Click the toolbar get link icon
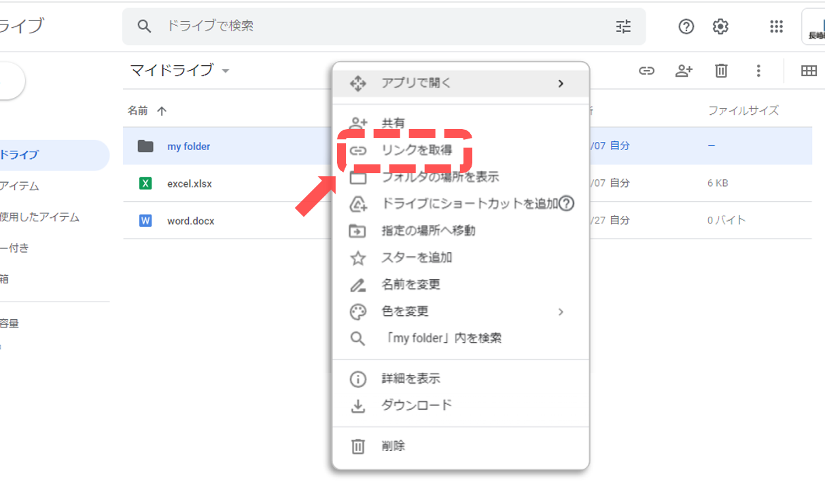Screen dimensions: 825x504 pyautogui.click(x=646, y=71)
